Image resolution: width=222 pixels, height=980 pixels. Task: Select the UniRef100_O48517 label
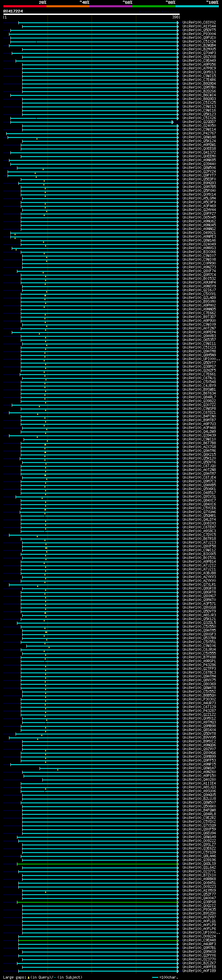click(199, 493)
